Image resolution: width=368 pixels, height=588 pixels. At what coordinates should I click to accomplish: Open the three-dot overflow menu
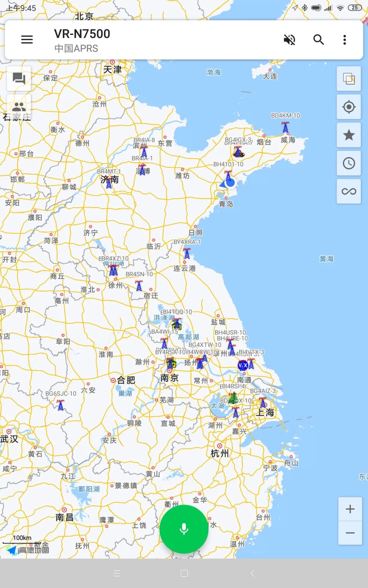point(345,40)
